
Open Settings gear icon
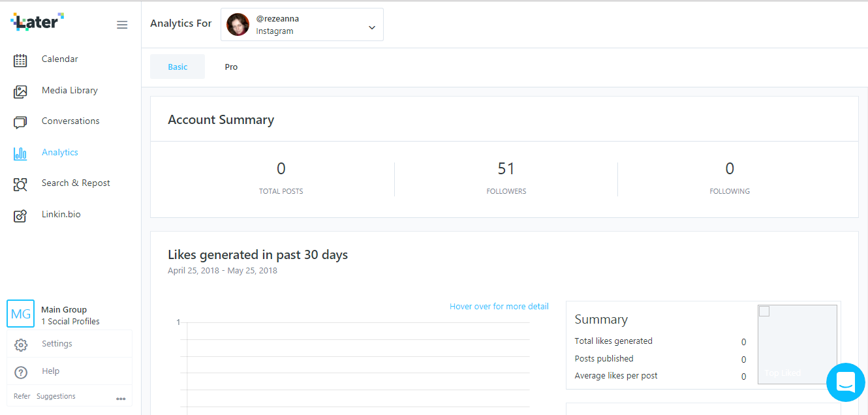21,345
